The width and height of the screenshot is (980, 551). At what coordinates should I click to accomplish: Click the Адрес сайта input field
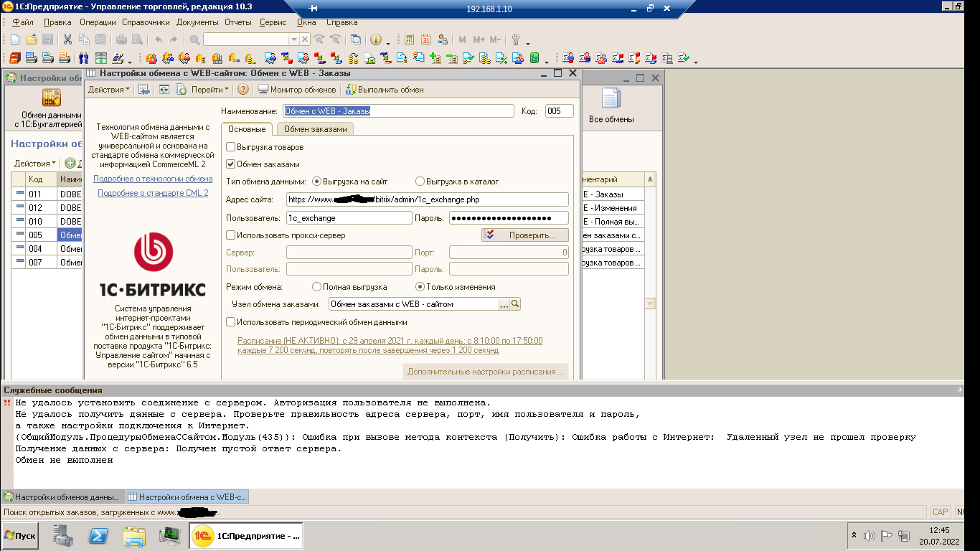click(427, 199)
